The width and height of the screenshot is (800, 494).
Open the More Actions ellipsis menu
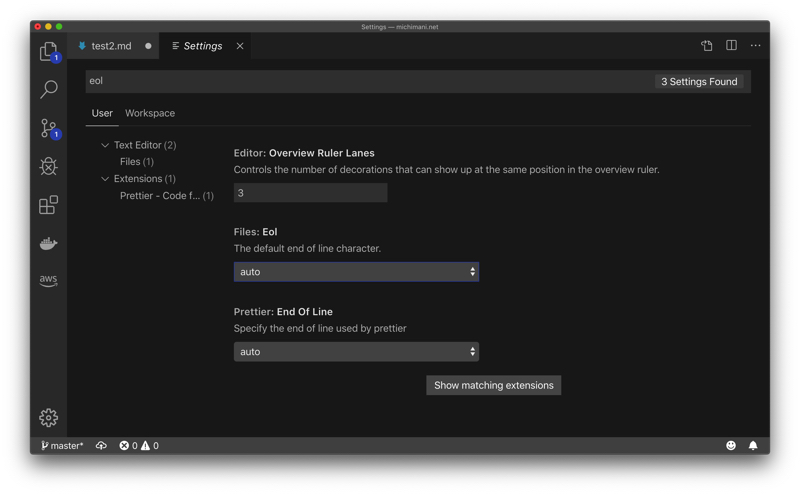click(x=756, y=45)
